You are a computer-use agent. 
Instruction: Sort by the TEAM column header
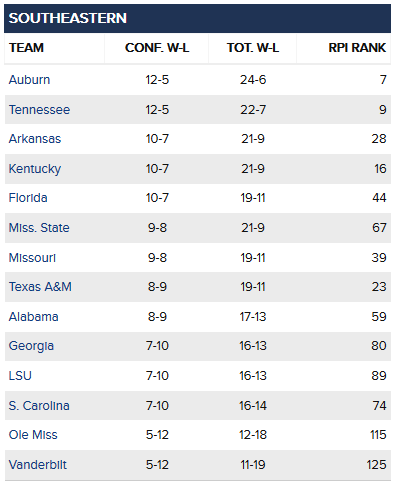coord(26,48)
